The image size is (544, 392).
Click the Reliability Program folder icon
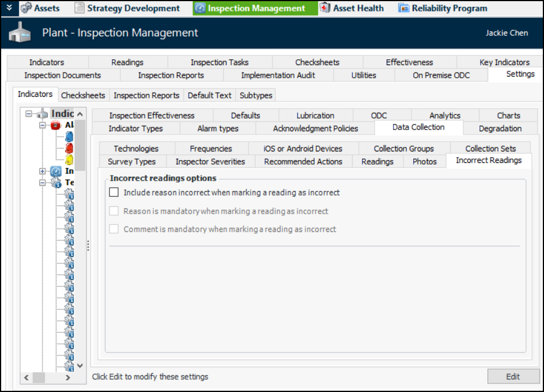pos(403,8)
